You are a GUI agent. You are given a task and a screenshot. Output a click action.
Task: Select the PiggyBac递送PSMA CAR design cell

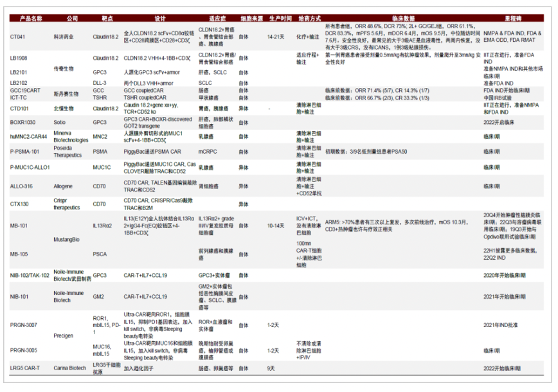point(152,152)
